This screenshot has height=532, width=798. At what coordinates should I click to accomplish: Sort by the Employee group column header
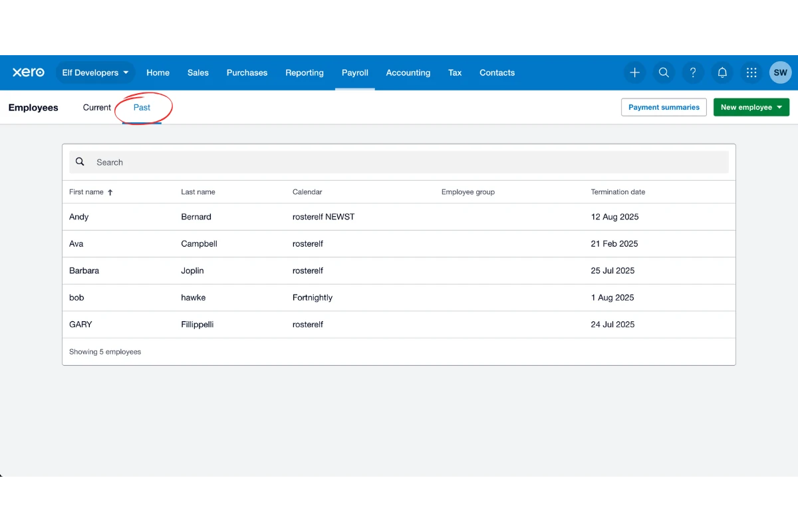[468, 192]
